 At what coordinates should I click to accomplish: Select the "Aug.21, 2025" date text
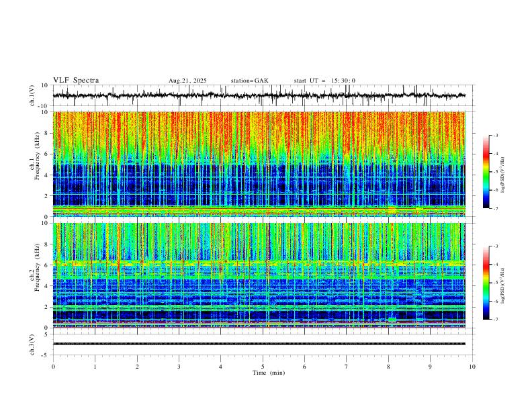coord(187,81)
